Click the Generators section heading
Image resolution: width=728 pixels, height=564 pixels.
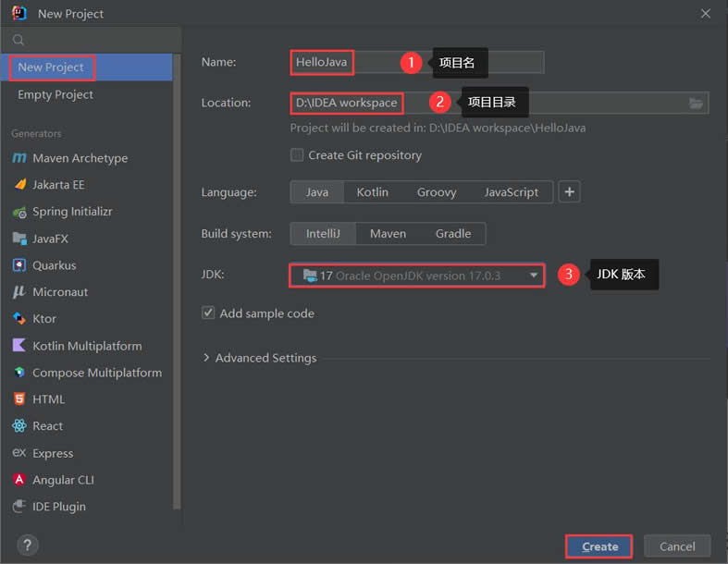pos(36,134)
